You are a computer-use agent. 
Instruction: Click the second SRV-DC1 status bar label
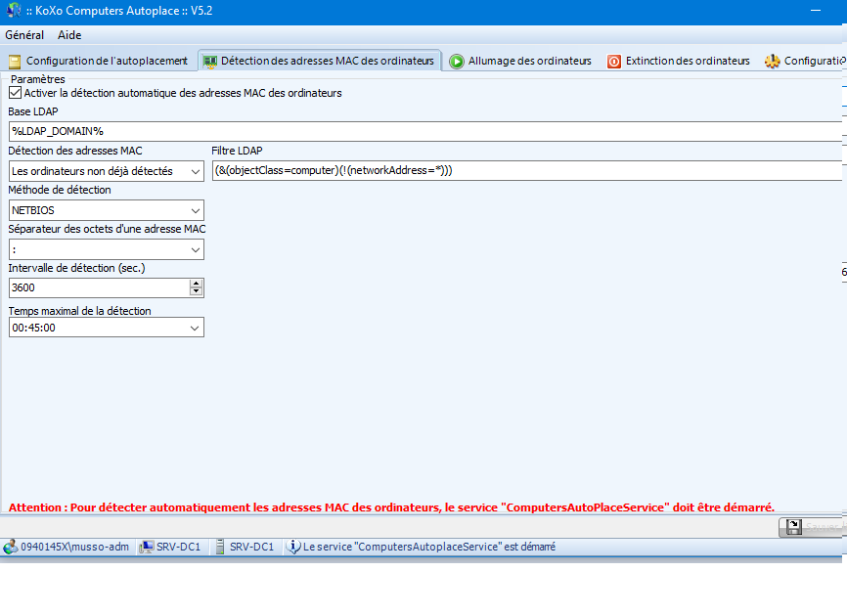point(251,547)
